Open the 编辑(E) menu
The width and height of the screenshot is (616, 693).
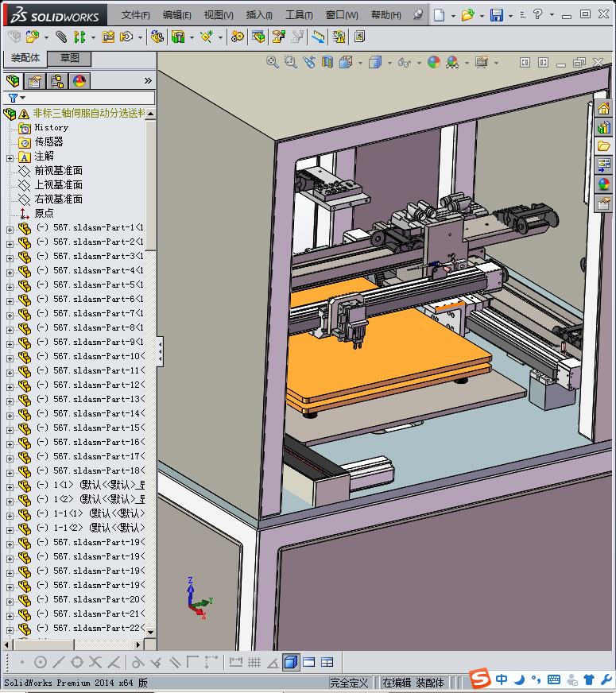[x=176, y=15]
